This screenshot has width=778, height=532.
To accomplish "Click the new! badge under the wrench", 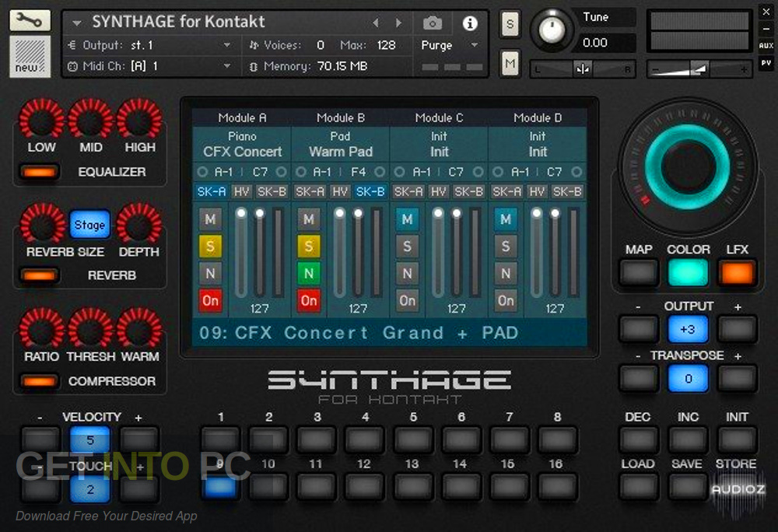I will 28,56.
